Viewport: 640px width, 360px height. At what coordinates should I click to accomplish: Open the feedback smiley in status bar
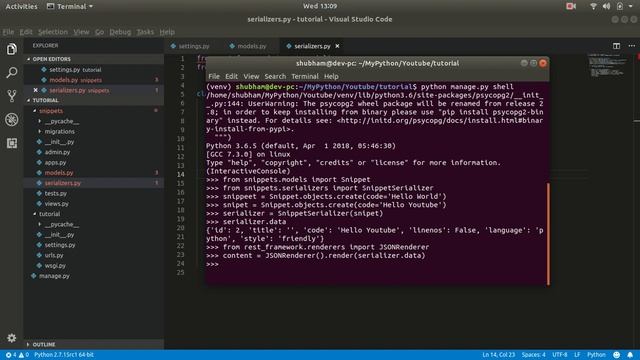coord(617,355)
